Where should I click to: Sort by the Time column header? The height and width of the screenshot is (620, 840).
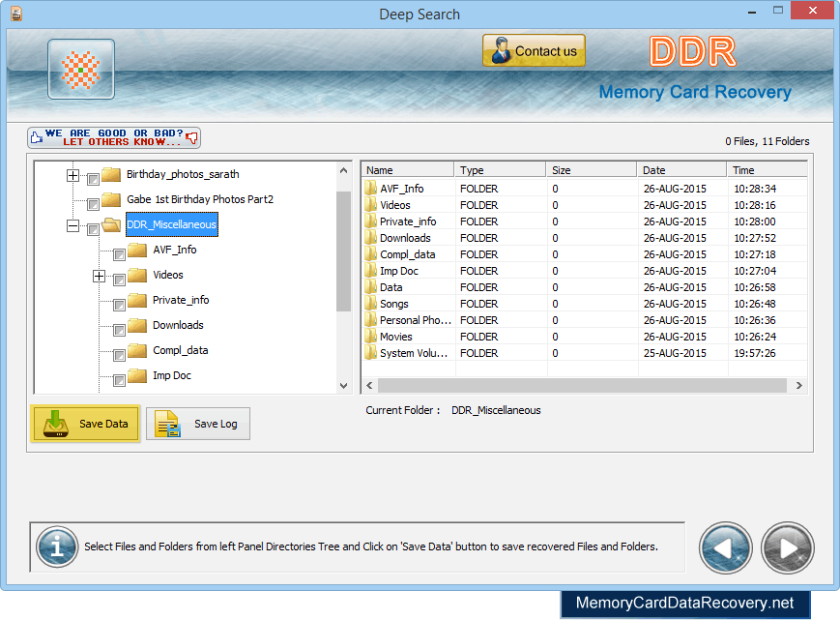tap(767, 170)
